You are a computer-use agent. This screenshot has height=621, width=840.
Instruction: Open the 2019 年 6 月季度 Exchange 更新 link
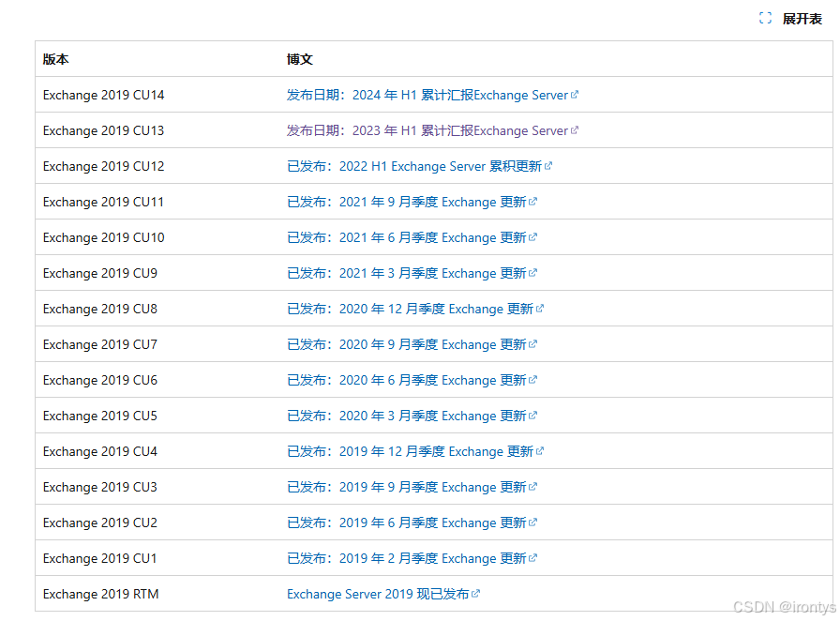pyautogui.click(x=412, y=523)
